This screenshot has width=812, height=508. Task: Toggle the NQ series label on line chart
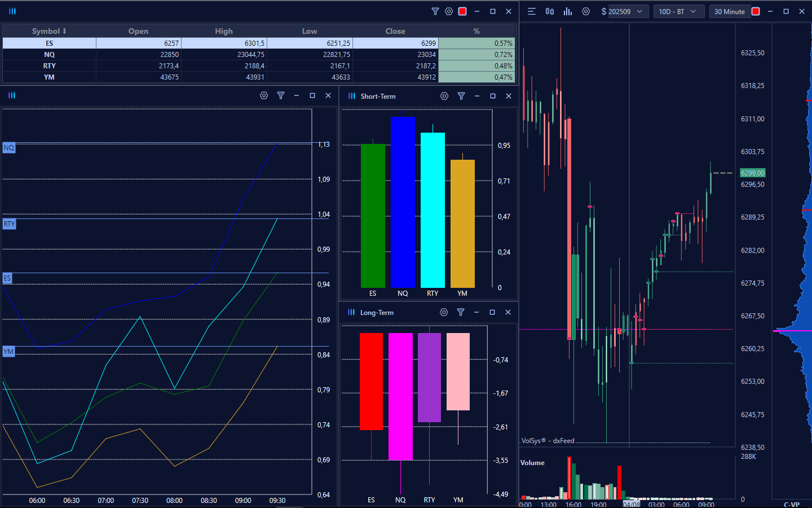(x=8, y=148)
